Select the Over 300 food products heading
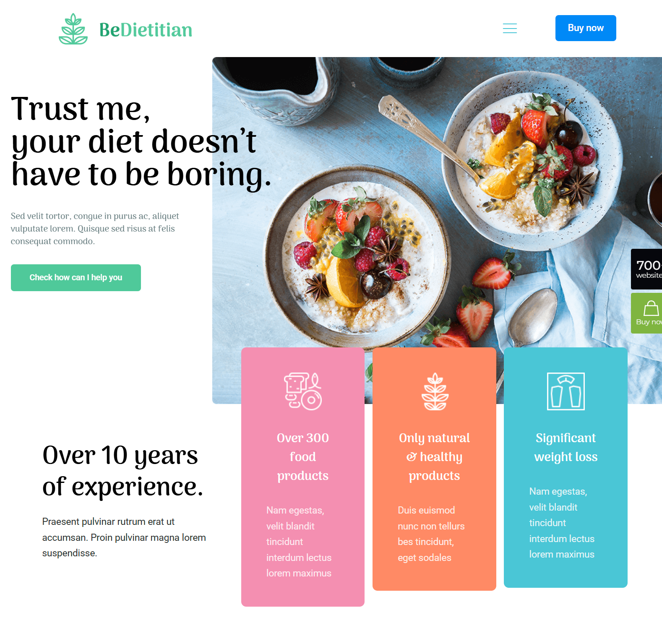 click(303, 457)
